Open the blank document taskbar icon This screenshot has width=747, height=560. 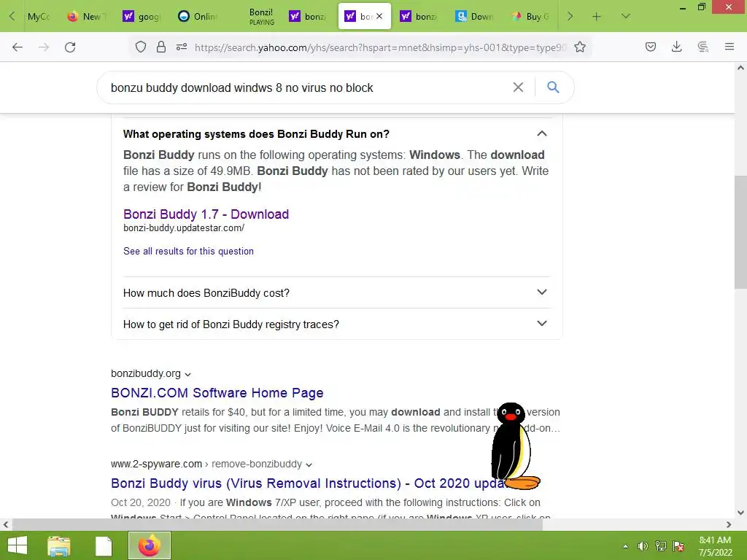click(104, 545)
